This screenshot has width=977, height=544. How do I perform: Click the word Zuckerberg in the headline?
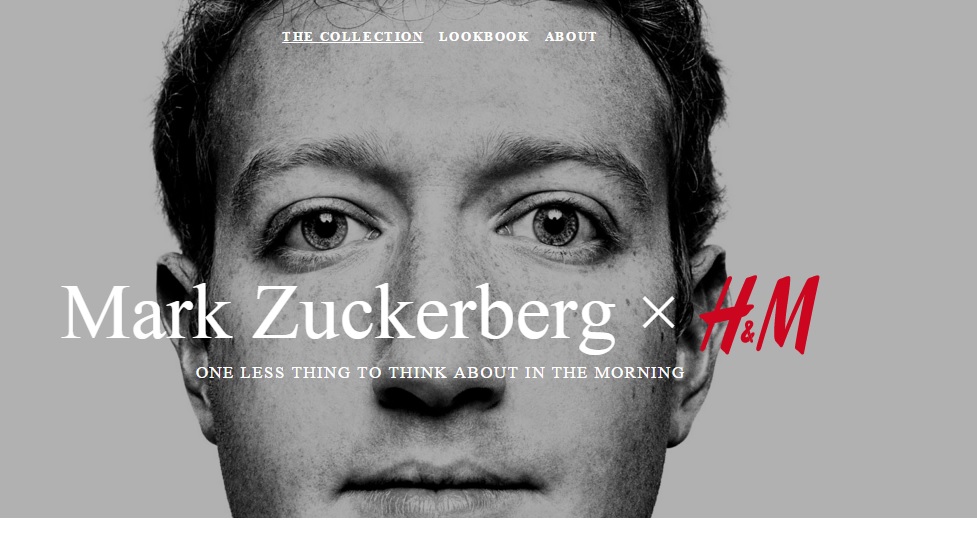(x=434, y=317)
